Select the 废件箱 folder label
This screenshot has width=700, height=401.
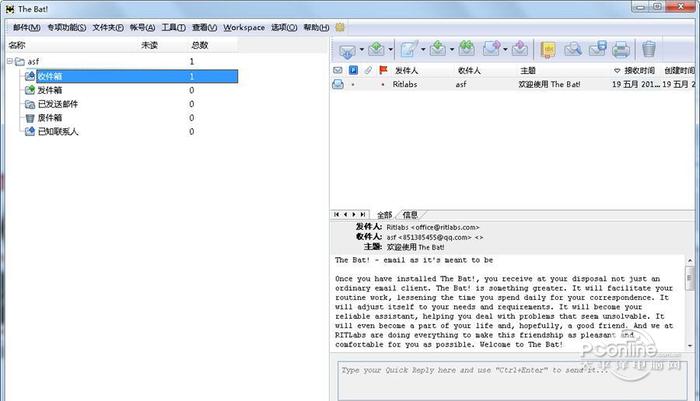[50, 118]
